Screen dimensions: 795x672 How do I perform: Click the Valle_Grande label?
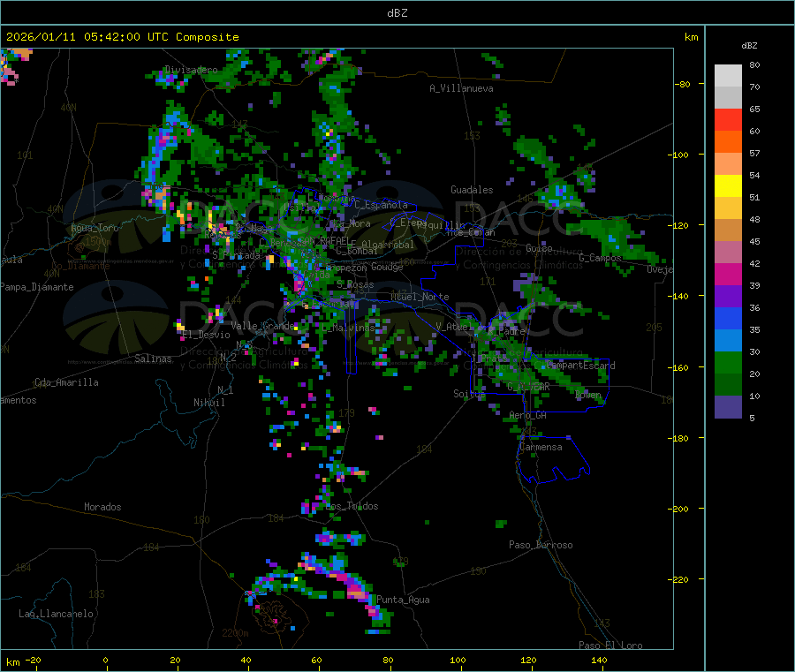263,326
